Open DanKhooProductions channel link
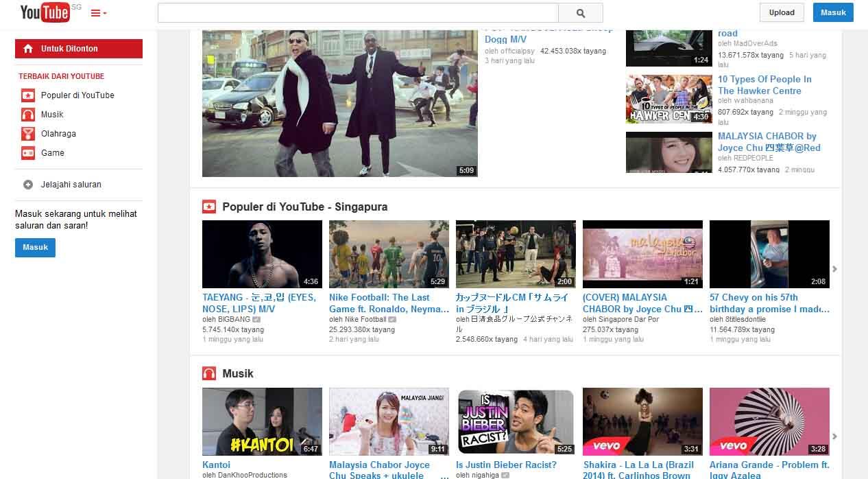Screen dimensions: 868x479 tap(252, 475)
